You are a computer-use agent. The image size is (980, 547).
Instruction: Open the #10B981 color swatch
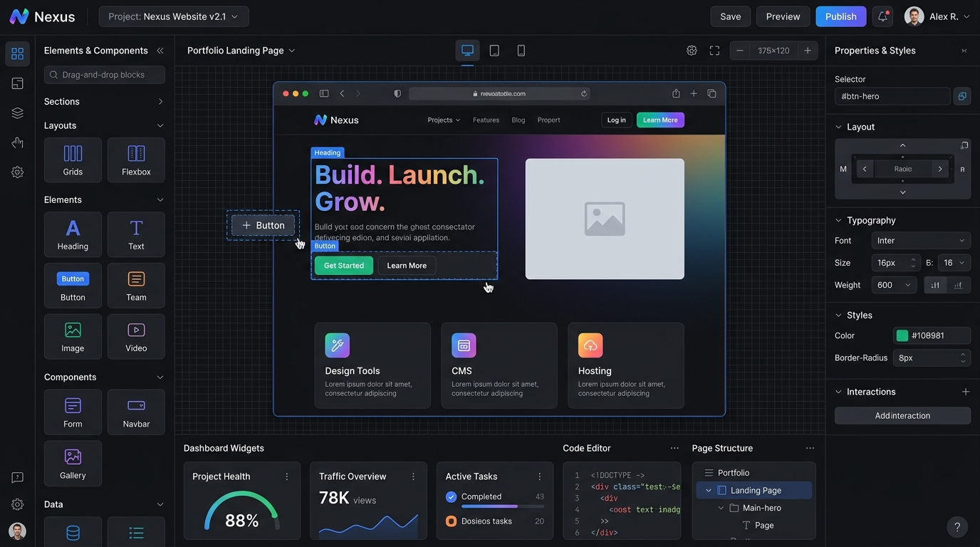pyautogui.click(x=902, y=336)
